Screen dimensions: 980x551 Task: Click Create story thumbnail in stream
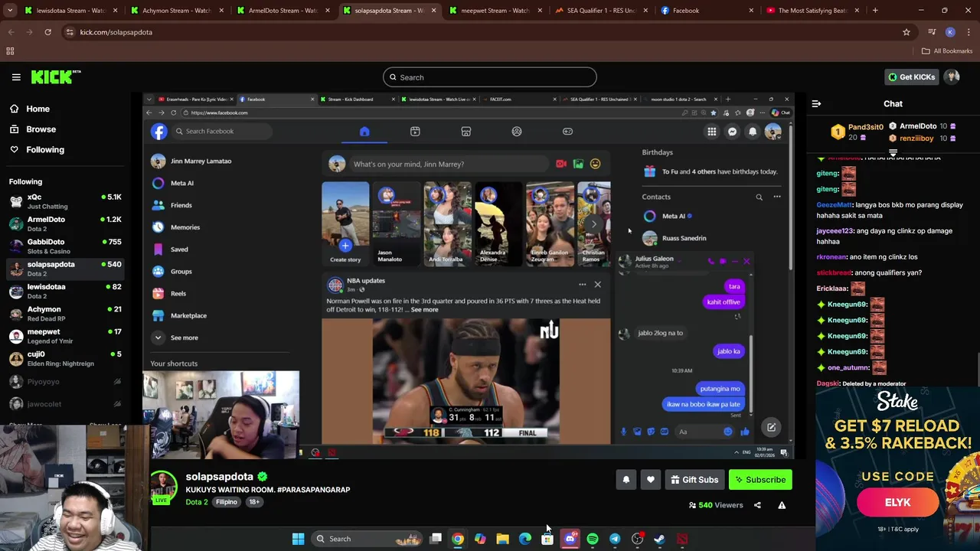coord(345,223)
